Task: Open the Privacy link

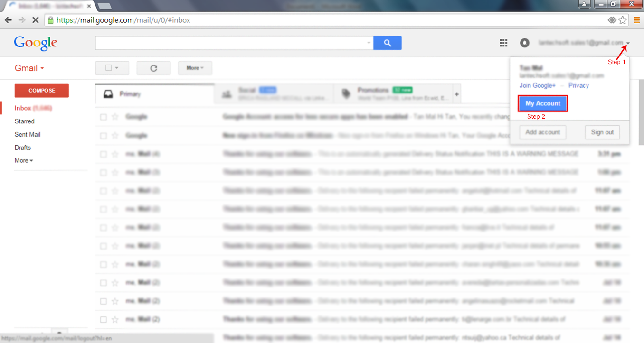Action: click(x=578, y=86)
